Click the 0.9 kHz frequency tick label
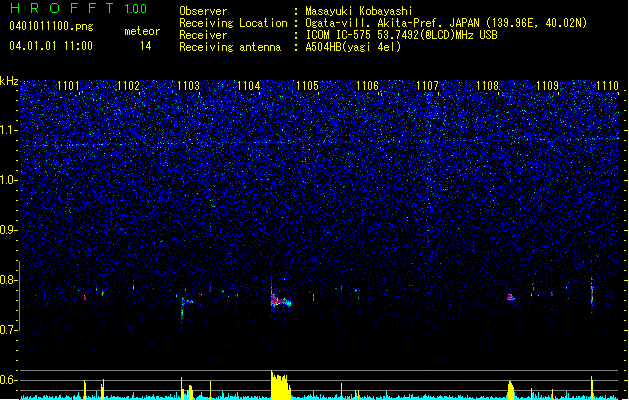The image size is (629, 400). coord(9,230)
